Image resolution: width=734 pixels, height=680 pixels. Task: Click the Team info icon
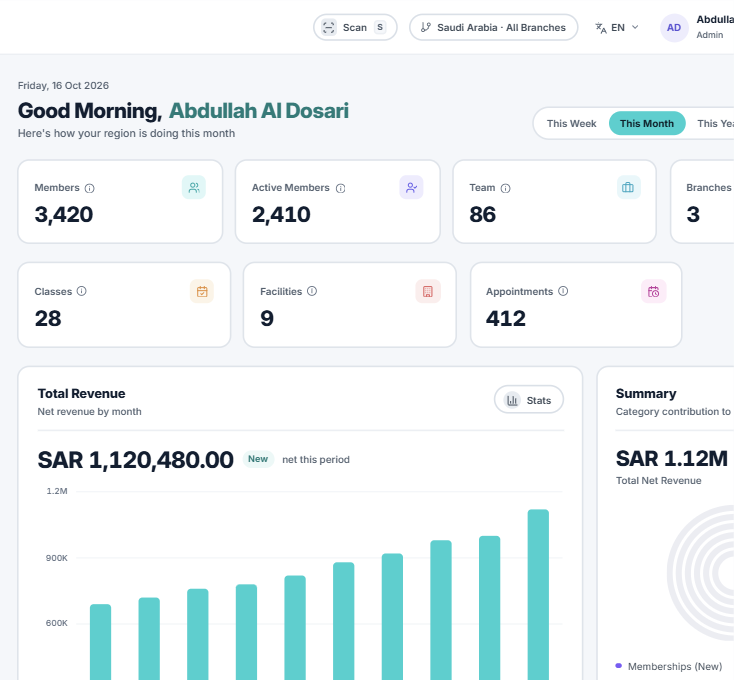coord(506,188)
